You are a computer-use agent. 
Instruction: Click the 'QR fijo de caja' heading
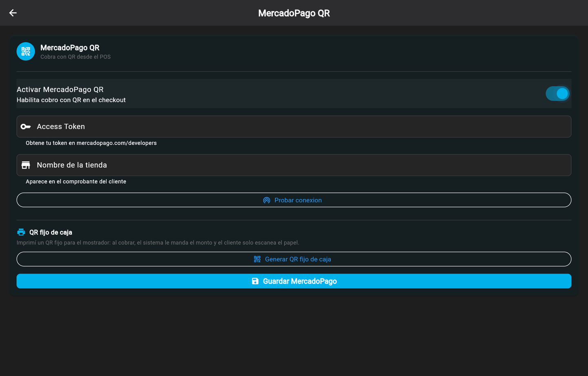(51, 232)
